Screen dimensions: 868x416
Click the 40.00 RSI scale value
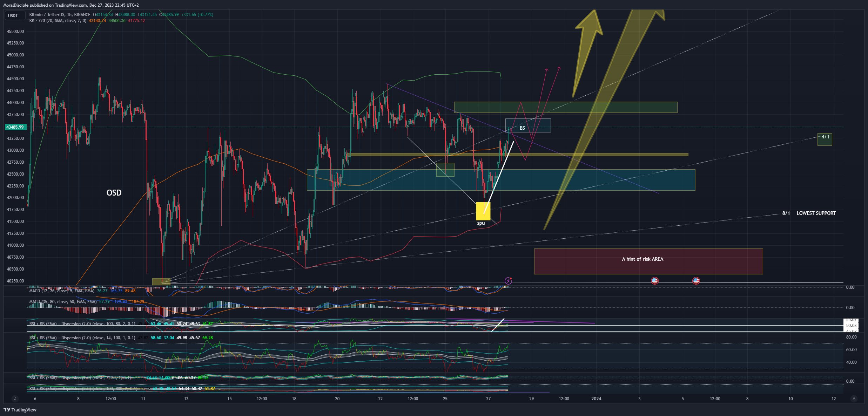pyautogui.click(x=851, y=362)
